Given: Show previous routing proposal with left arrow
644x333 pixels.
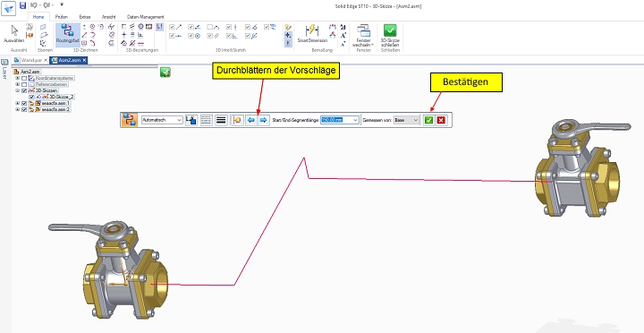Looking at the screenshot, I should tap(251, 120).
